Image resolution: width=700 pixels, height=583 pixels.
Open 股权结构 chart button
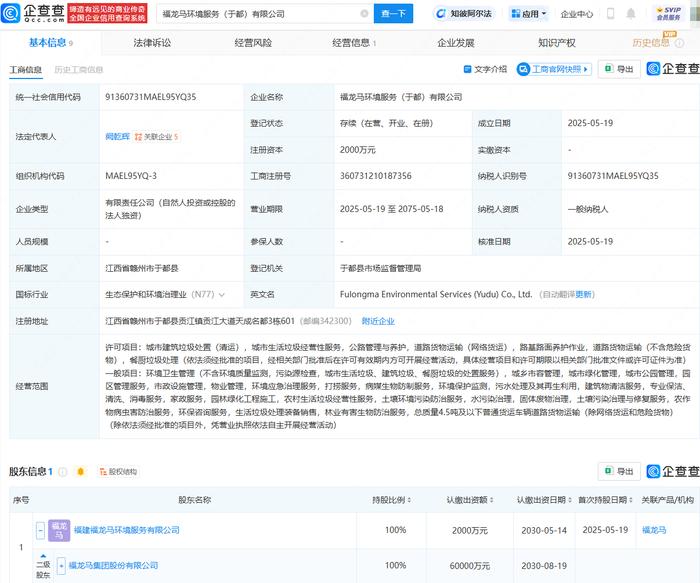pos(118,472)
